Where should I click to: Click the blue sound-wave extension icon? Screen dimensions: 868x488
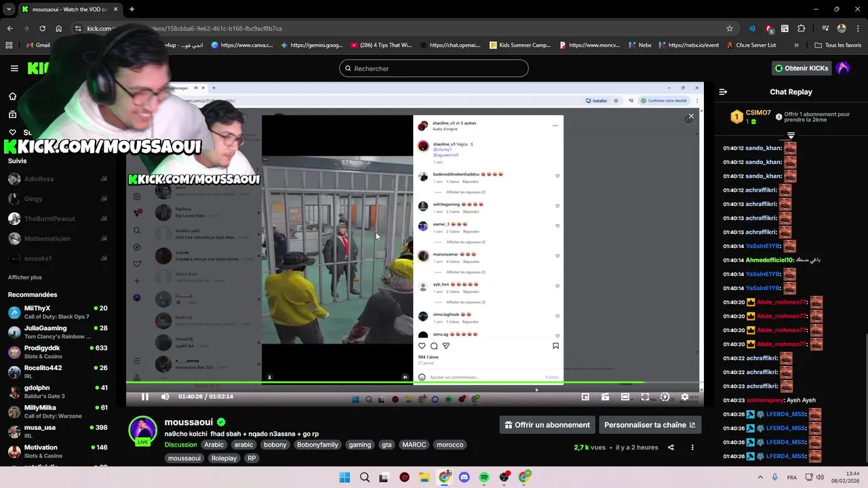751,28
